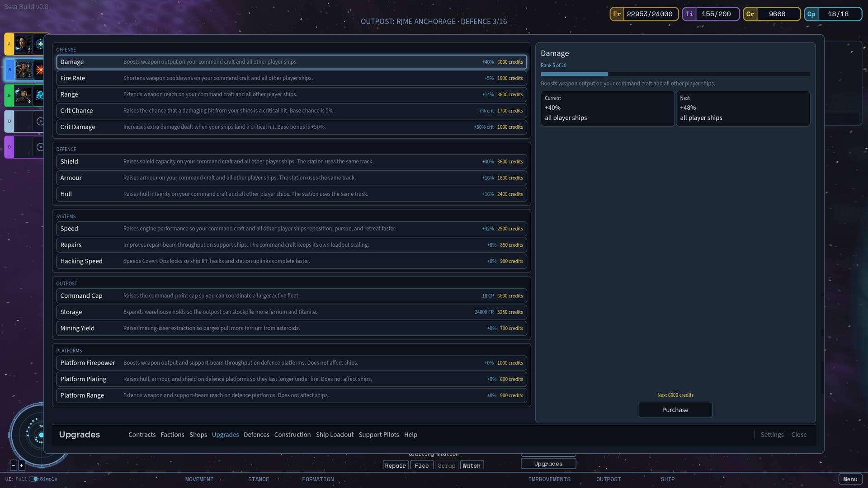Image resolution: width=868 pixels, height=488 pixels.
Task: Click the Cr credits resource icon
Action: pos(750,14)
